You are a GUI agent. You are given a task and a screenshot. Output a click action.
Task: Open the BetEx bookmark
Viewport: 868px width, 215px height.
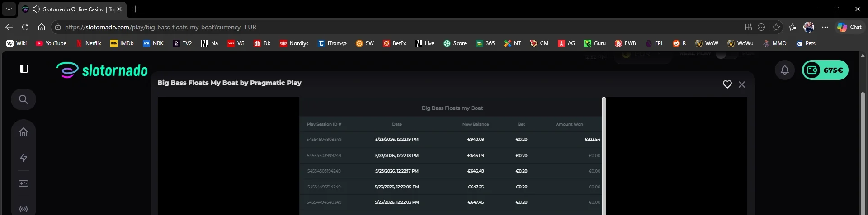click(x=395, y=43)
